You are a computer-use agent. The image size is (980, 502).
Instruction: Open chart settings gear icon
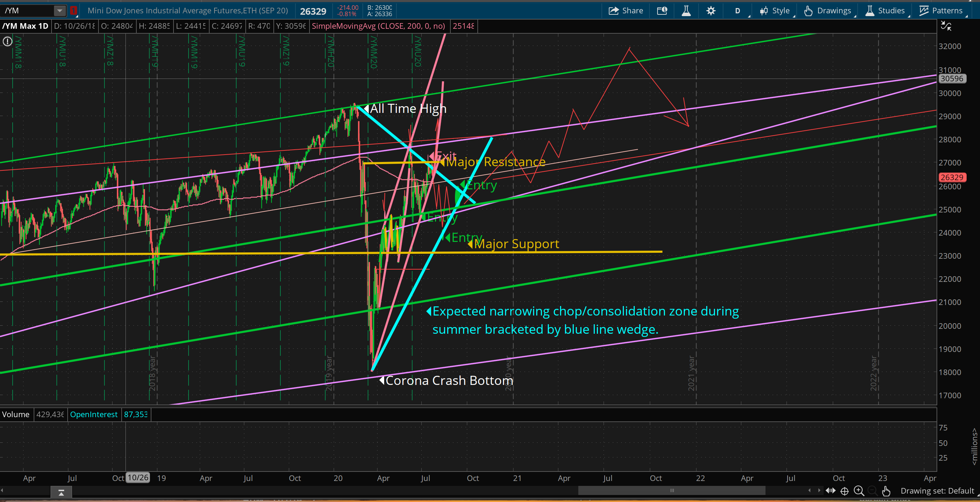[711, 11]
